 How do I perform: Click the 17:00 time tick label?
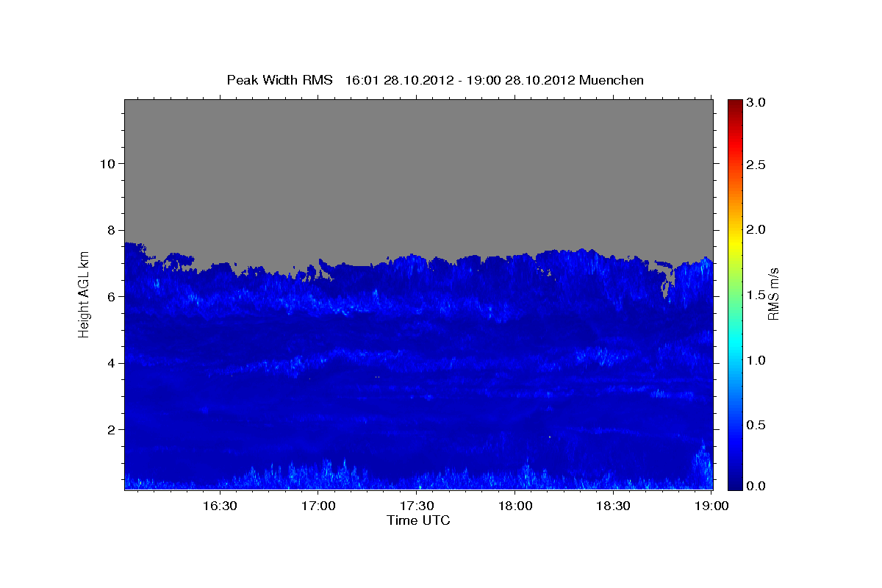(x=319, y=506)
